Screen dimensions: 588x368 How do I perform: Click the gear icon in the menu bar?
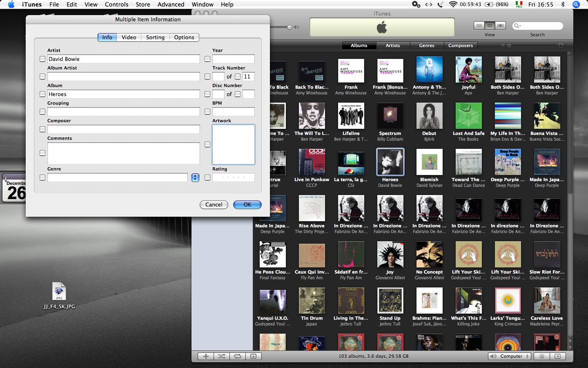coord(416,4)
